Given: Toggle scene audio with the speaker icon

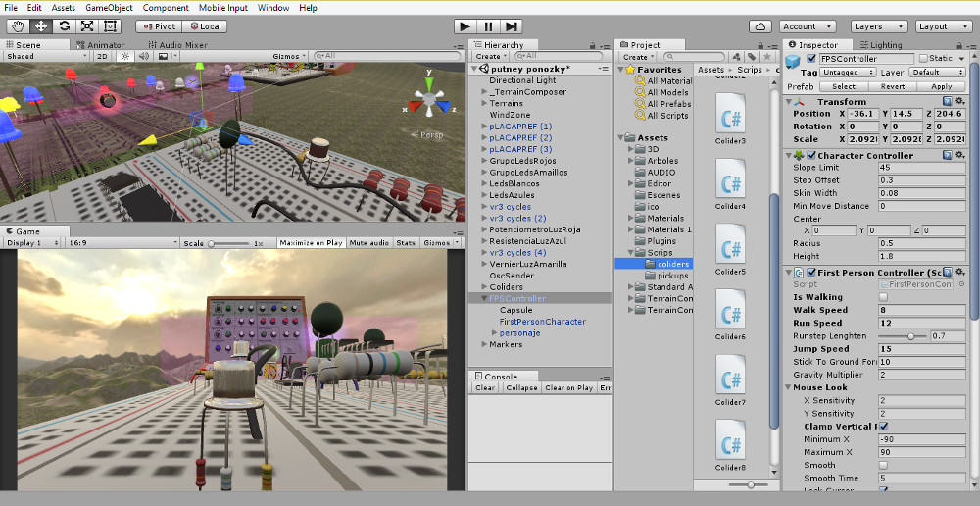Looking at the screenshot, I should pos(143,57).
